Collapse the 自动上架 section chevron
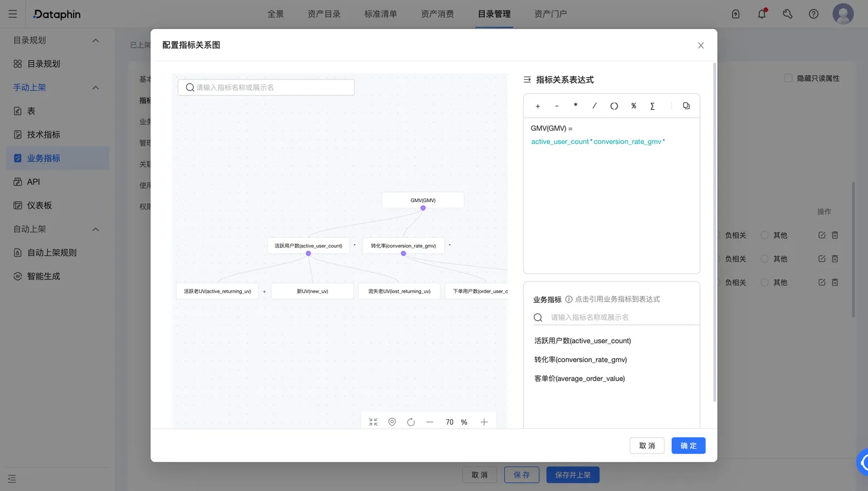This screenshot has height=491, width=868. 95,229
